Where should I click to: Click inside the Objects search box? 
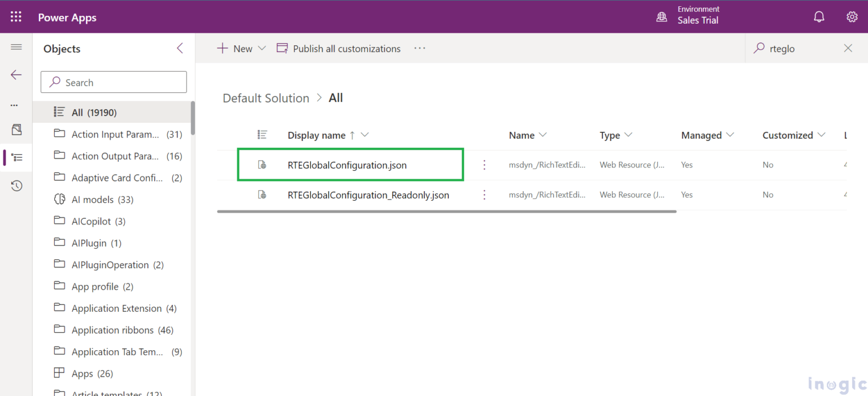pyautogui.click(x=113, y=82)
